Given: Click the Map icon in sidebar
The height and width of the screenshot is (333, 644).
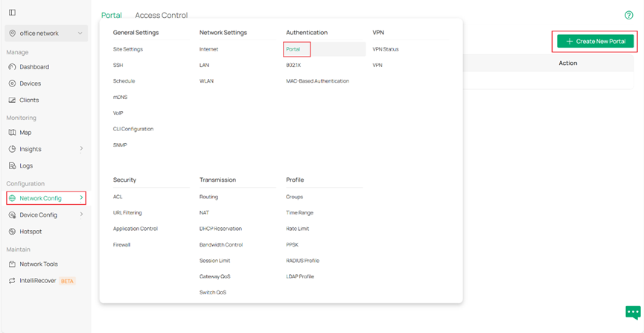Looking at the screenshot, I should (x=12, y=133).
